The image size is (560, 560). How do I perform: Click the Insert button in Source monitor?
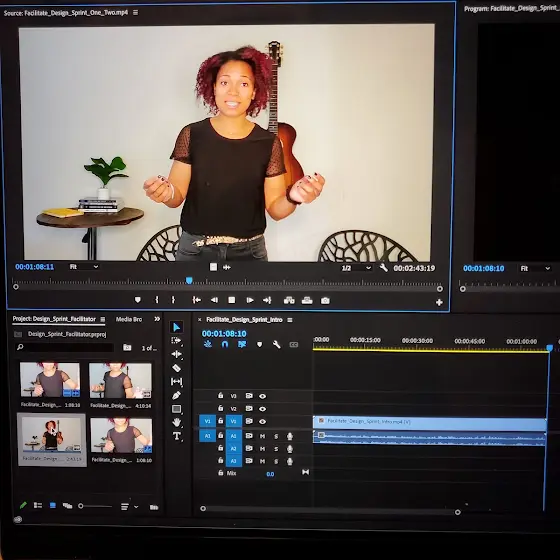[289, 301]
